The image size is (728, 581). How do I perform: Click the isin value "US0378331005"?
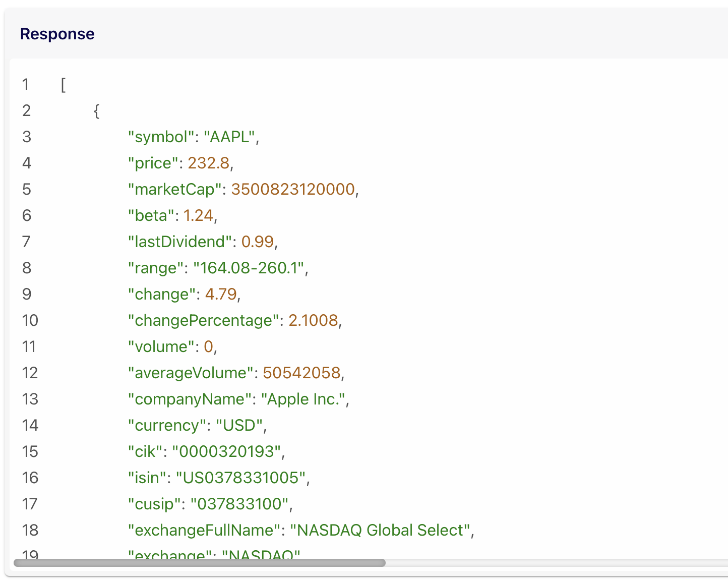click(x=240, y=478)
